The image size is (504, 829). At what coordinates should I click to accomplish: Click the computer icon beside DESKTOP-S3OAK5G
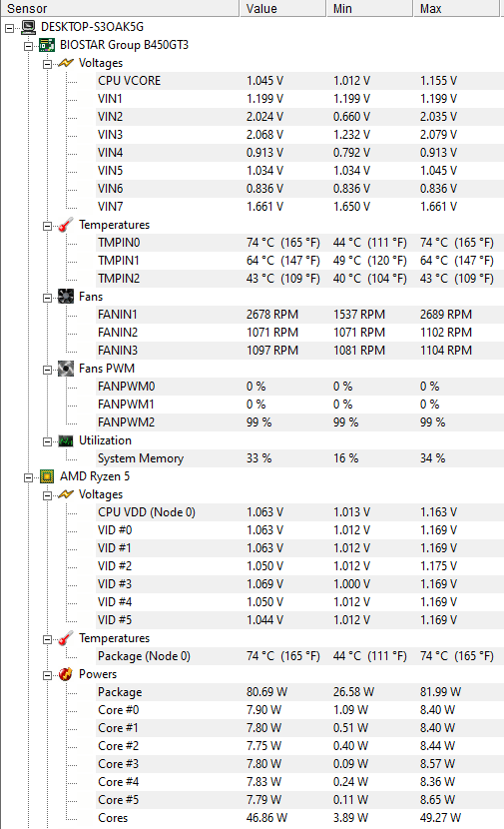[29, 27]
